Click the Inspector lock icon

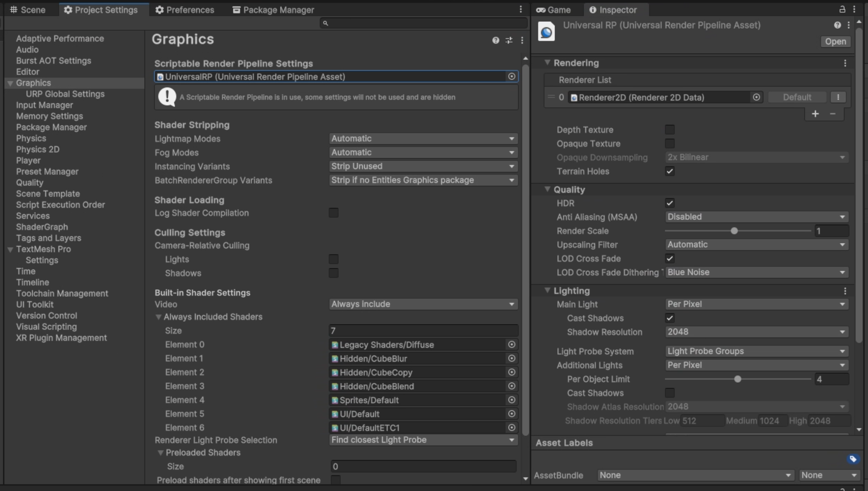842,9
